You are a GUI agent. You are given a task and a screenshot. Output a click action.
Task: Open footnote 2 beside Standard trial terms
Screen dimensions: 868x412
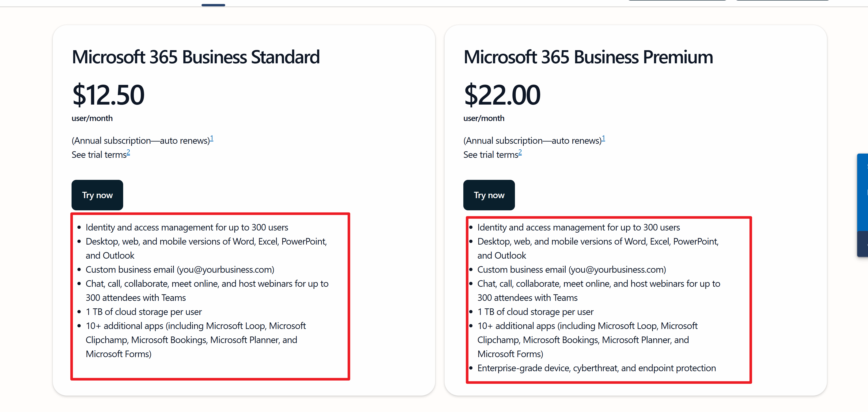[128, 152]
